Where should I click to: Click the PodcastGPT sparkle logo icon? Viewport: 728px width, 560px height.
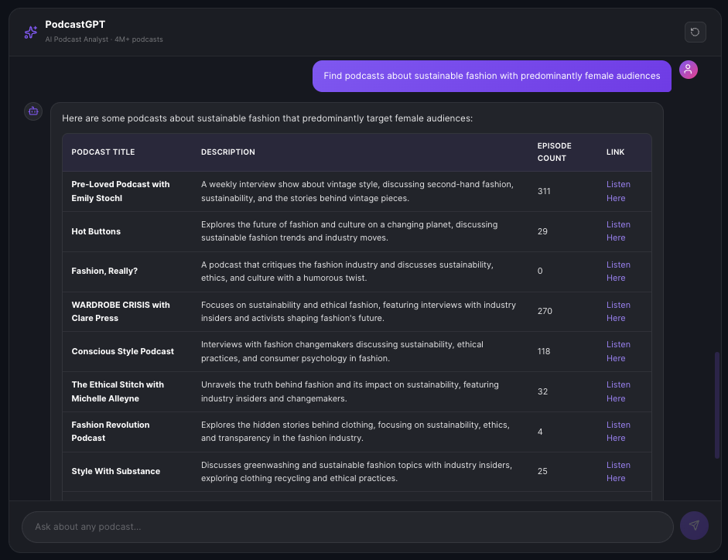click(30, 32)
